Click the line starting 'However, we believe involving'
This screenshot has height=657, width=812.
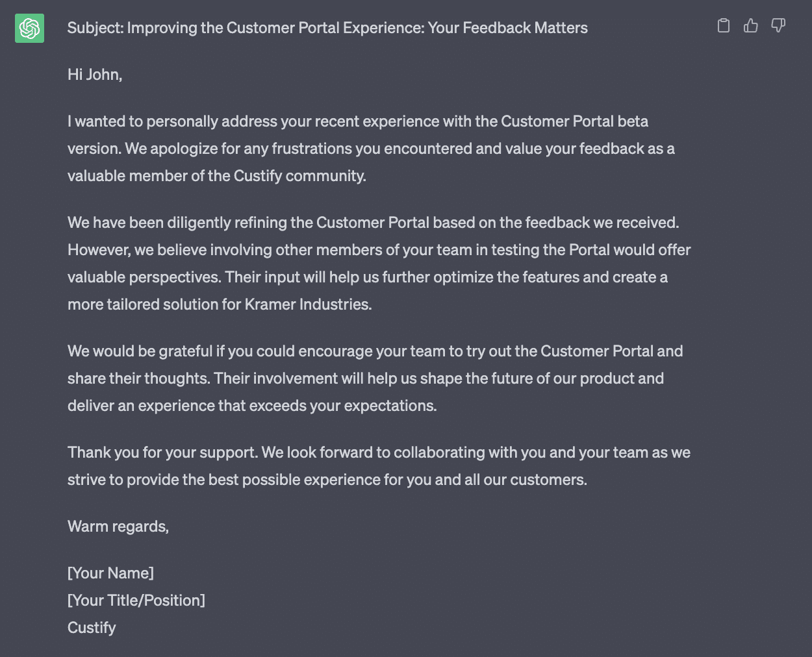(379, 250)
